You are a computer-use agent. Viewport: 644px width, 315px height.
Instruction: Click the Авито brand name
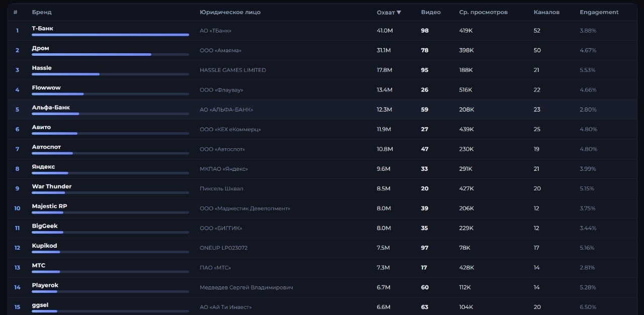[x=41, y=127]
